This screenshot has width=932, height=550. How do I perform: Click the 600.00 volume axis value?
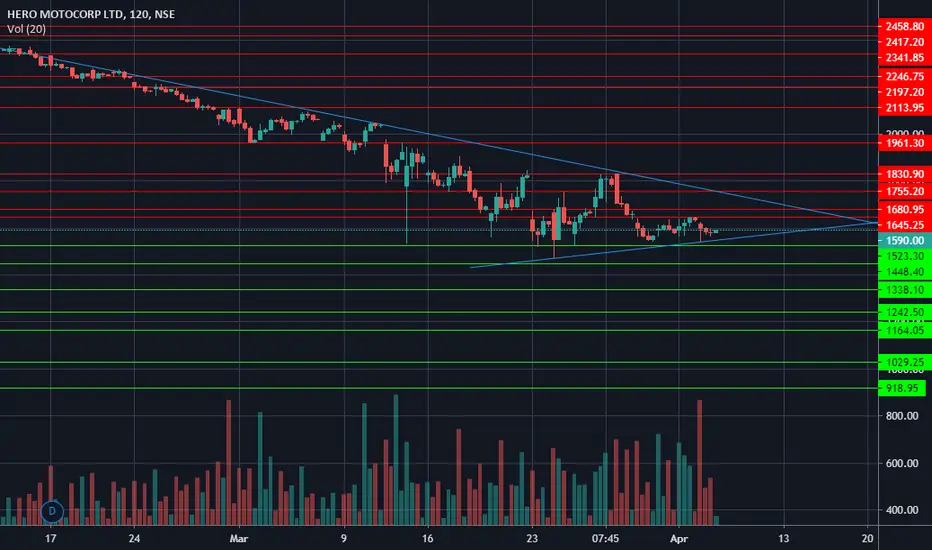pos(902,463)
